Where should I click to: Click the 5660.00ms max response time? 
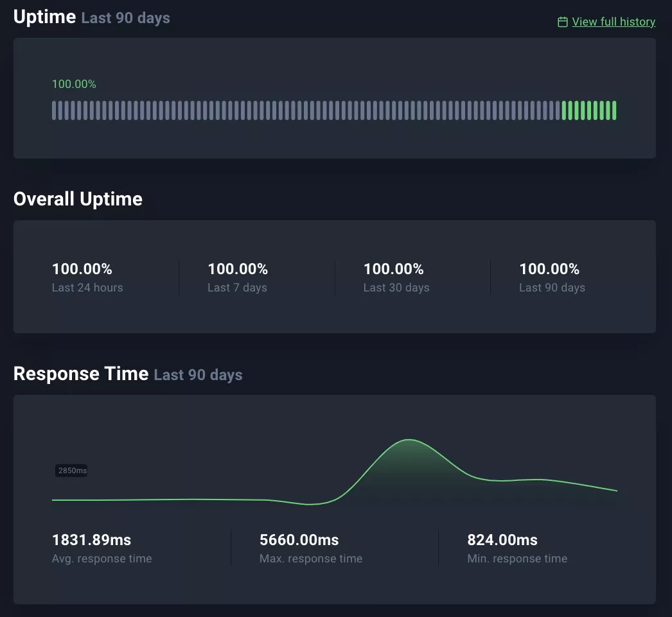[299, 540]
